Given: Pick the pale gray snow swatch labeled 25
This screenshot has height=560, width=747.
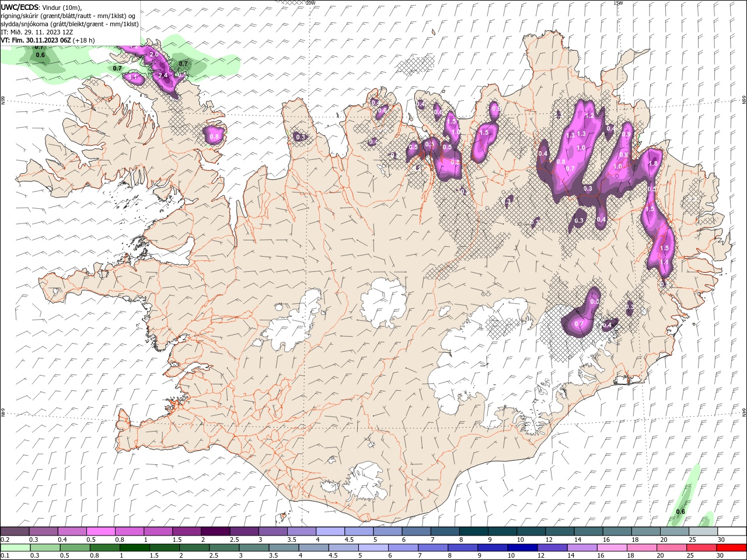Looking at the screenshot, I should click(703, 531).
